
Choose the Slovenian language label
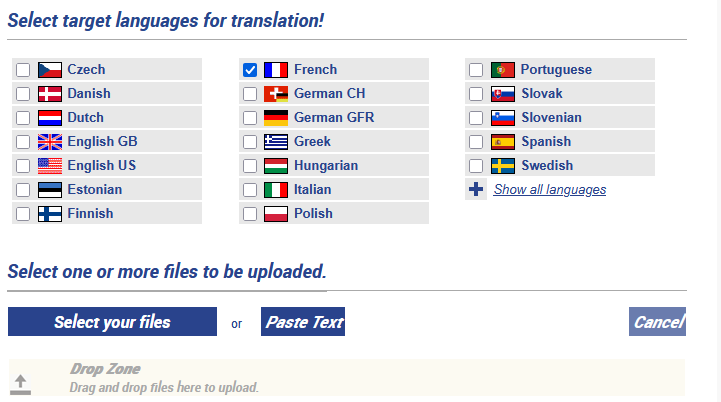coord(551,118)
